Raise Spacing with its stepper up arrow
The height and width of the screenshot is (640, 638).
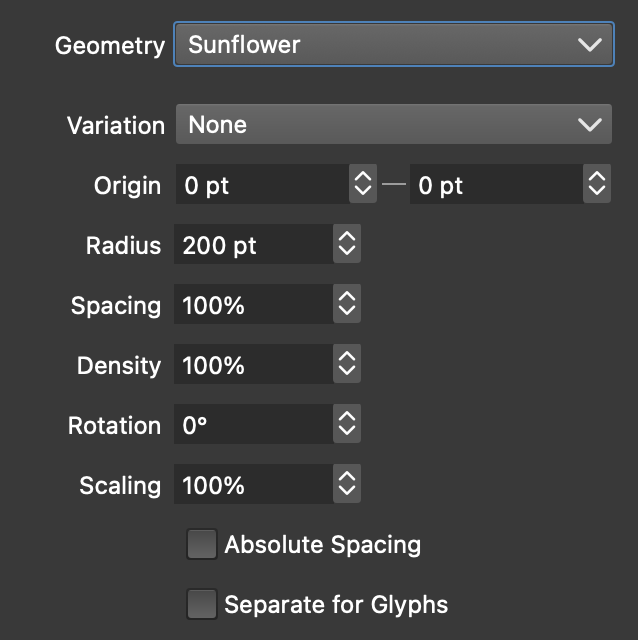click(x=347, y=298)
